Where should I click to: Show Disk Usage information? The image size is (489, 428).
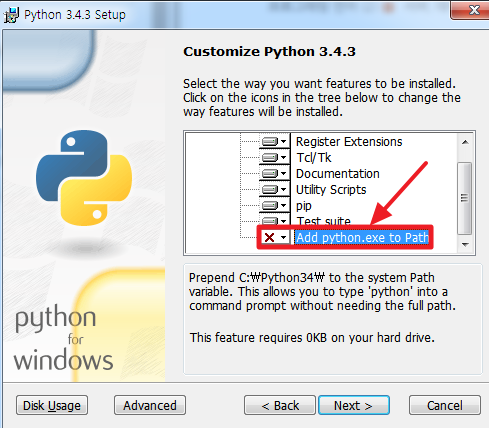pos(52,405)
